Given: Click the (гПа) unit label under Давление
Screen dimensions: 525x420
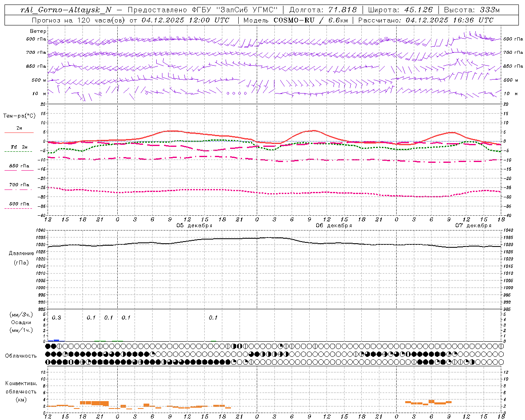Looking at the screenshot, I should tap(21, 262).
